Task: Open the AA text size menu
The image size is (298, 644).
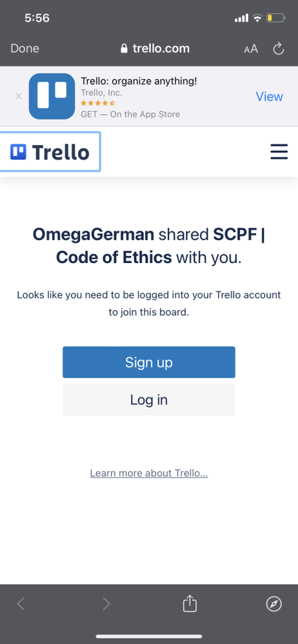Action: 251,49
